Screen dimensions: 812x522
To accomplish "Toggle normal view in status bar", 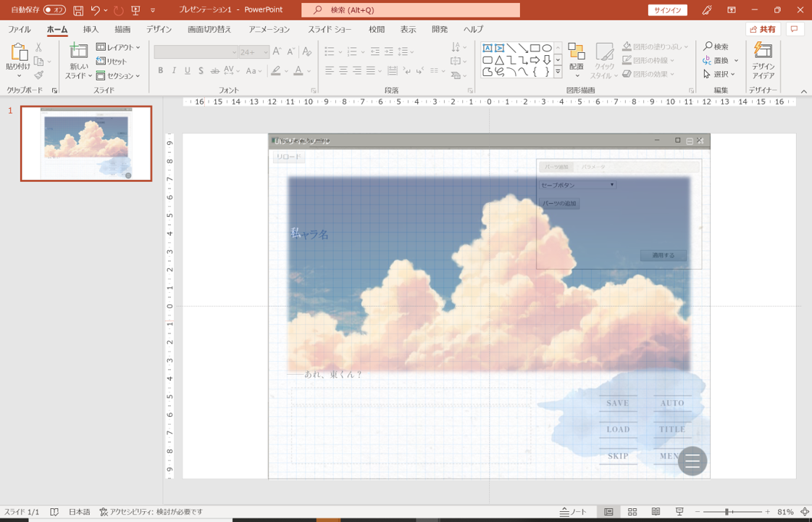I will pyautogui.click(x=608, y=512).
